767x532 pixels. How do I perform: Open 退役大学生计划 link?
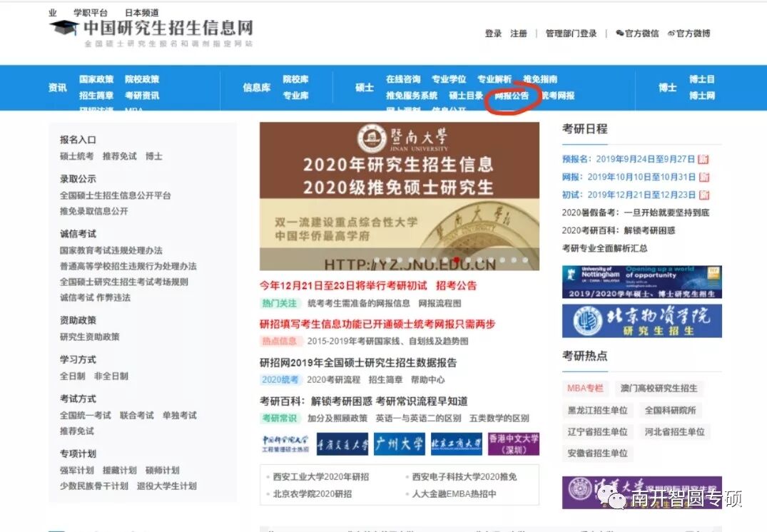tap(167, 486)
